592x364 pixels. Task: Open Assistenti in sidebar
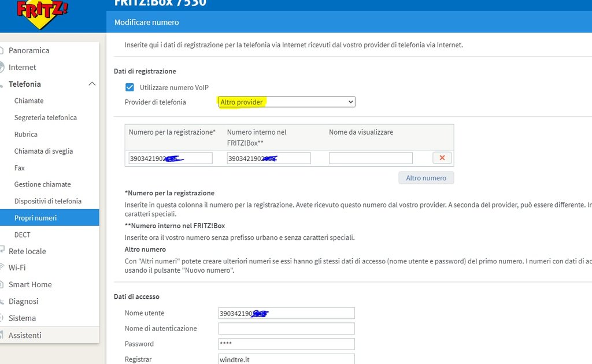click(x=25, y=335)
